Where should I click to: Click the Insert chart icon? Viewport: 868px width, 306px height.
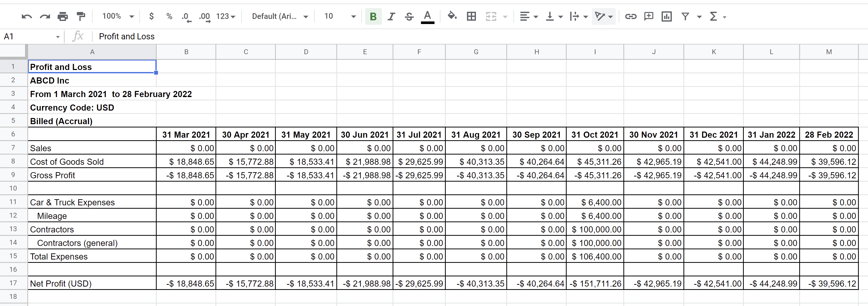(667, 16)
